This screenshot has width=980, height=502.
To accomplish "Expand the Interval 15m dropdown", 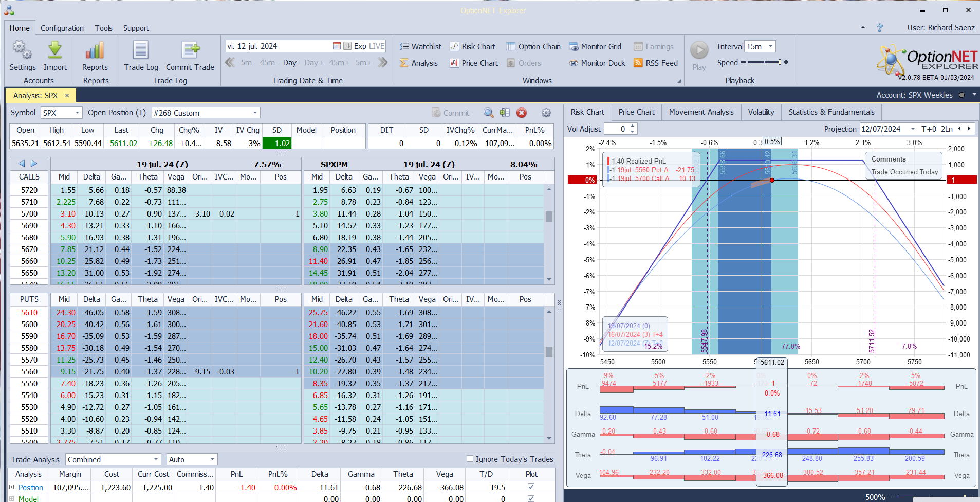I will point(770,47).
